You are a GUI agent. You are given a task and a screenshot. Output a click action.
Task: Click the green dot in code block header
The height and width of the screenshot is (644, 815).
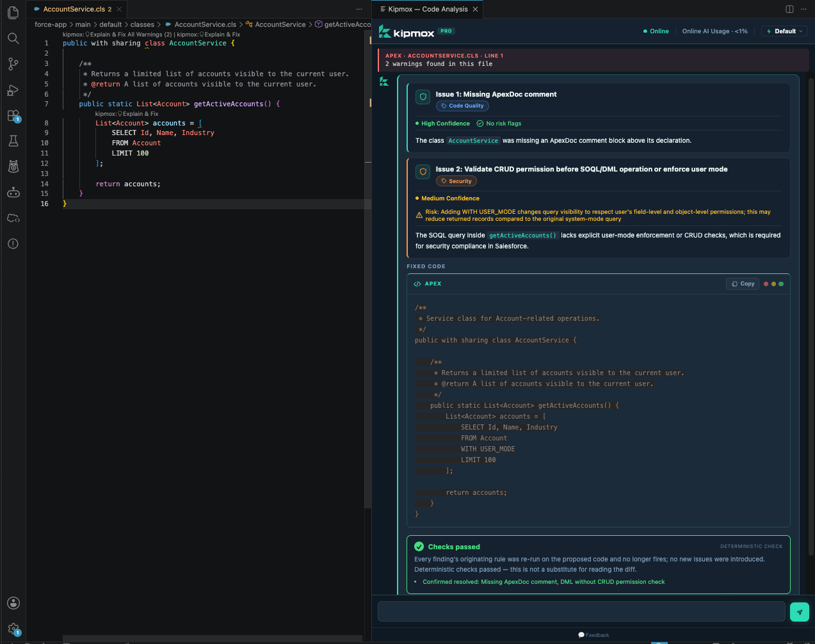780,284
